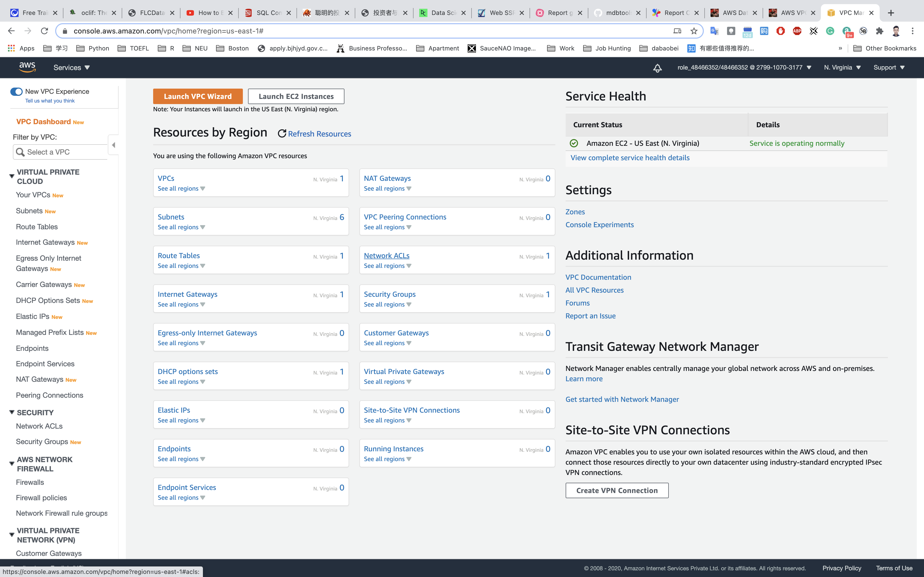Click the browser reload icon
This screenshot has width=924, height=577.
tap(44, 31)
